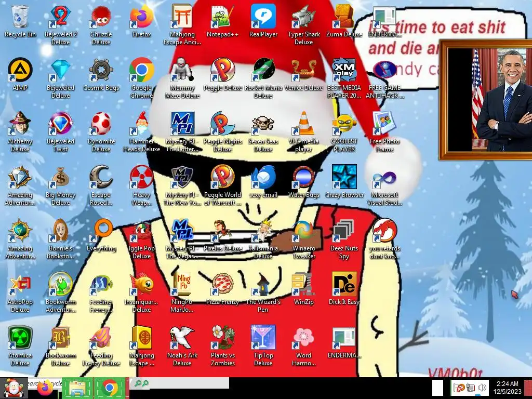Screen dimensions: 532x399
Task: Open Pixelus Deluxe shortcut
Action: tap(222, 235)
